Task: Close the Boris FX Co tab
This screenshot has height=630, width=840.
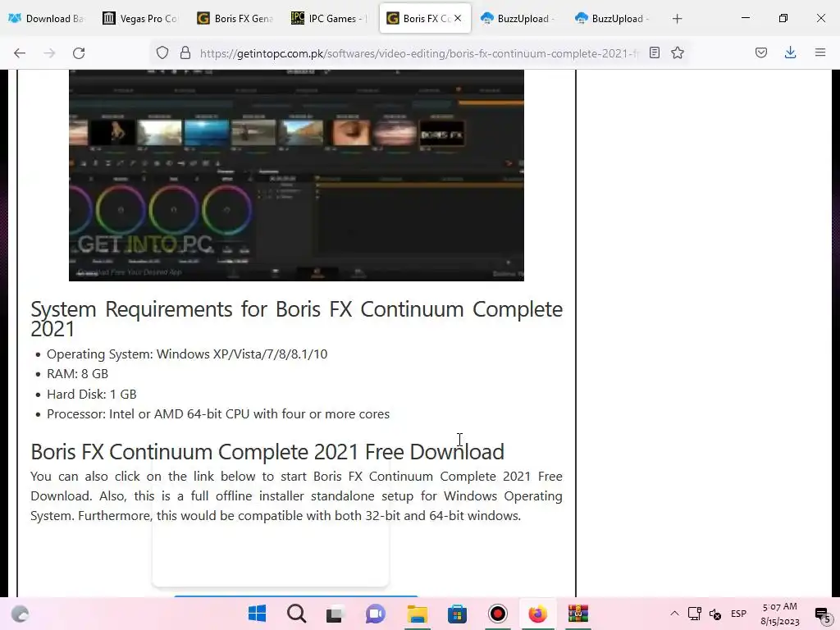Action: [x=458, y=18]
